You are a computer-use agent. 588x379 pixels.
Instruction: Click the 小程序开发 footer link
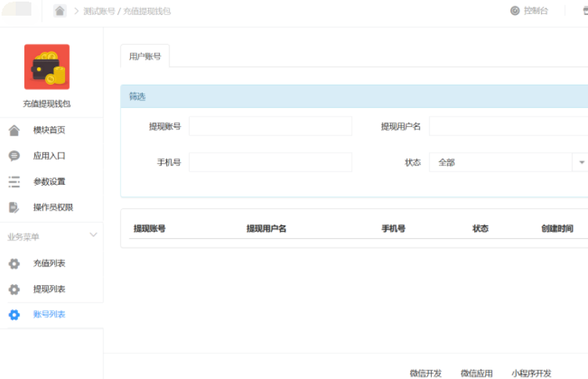[532, 373]
